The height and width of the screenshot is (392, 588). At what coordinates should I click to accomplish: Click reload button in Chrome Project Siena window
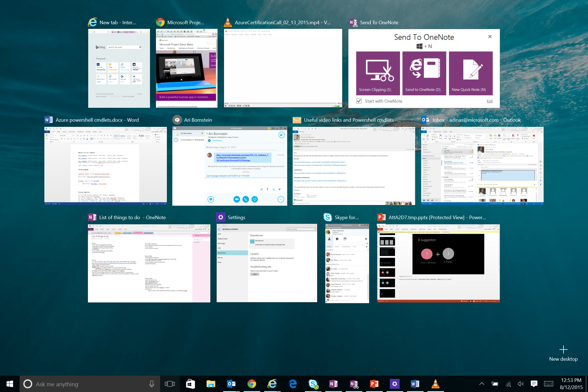pyautogui.click(x=162, y=34)
